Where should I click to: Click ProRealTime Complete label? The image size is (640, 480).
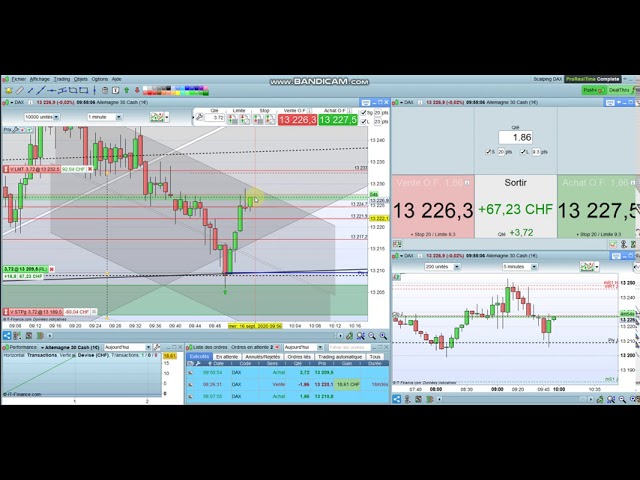click(x=593, y=79)
